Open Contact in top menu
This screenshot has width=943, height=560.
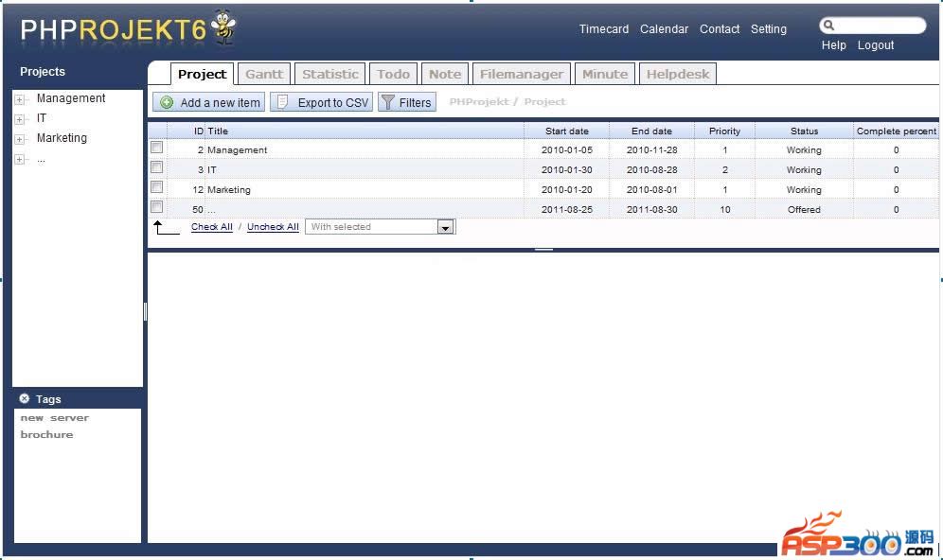[x=720, y=28]
